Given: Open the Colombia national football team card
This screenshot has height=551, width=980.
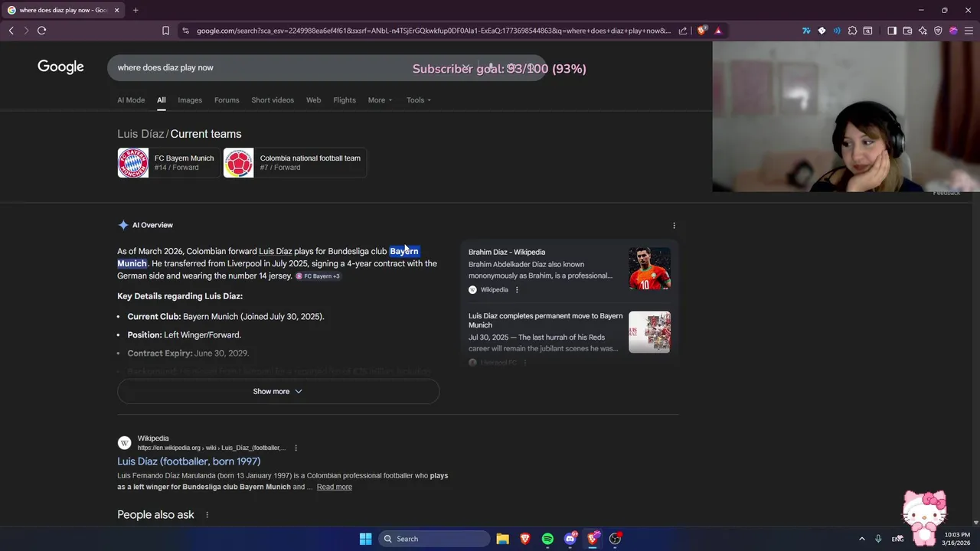Looking at the screenshot, I should click(x=295, y=163).
